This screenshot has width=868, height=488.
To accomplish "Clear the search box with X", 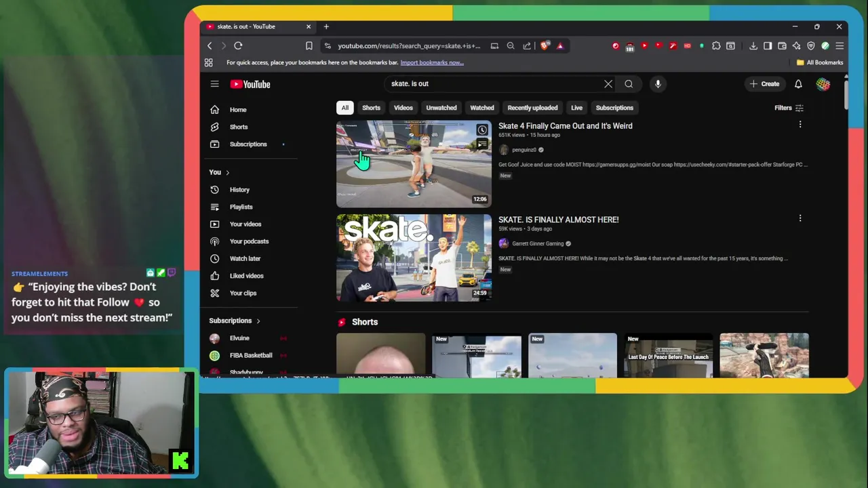I will [608, 84].
